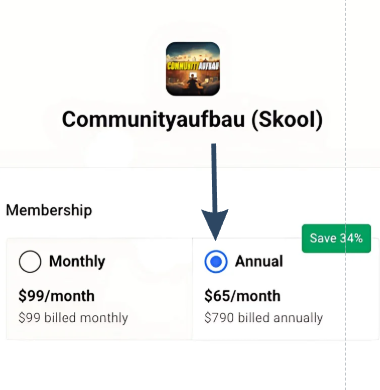Click the Communityaufbau (Skool) title
This screenshot has height=390, width=380.
click(x=192, y=120)
